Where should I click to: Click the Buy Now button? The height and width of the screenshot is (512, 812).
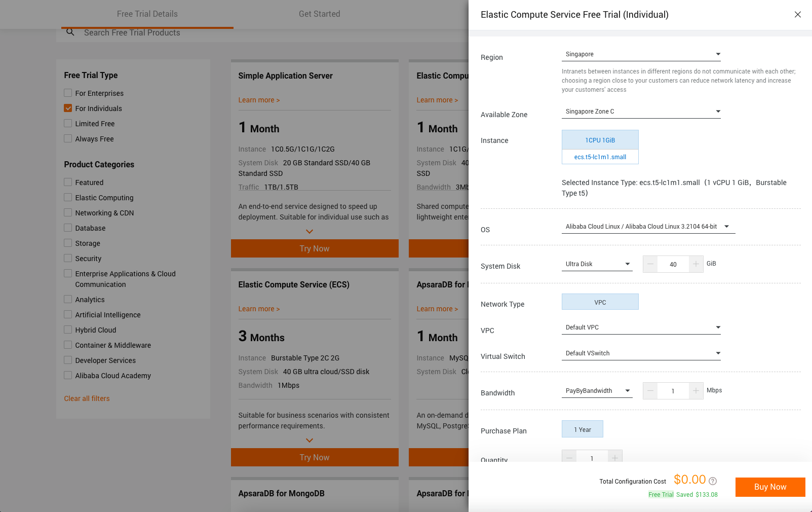(x=770, y=487)
